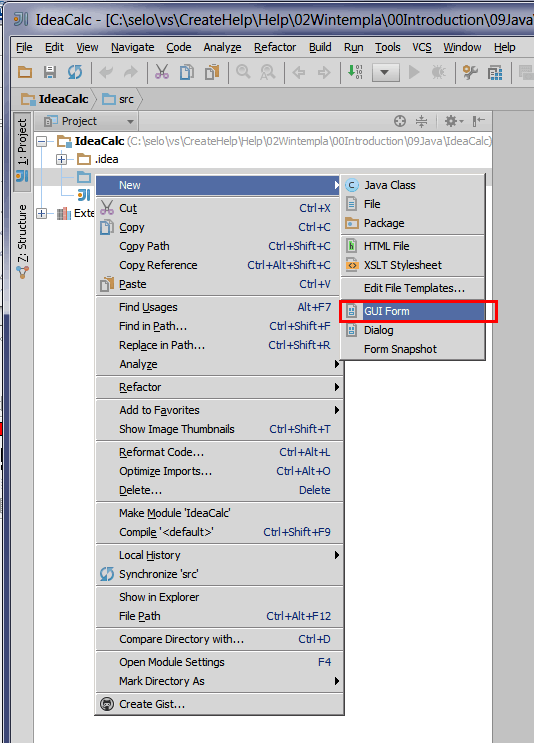Select Edit File Templates…

coord(413,288)
